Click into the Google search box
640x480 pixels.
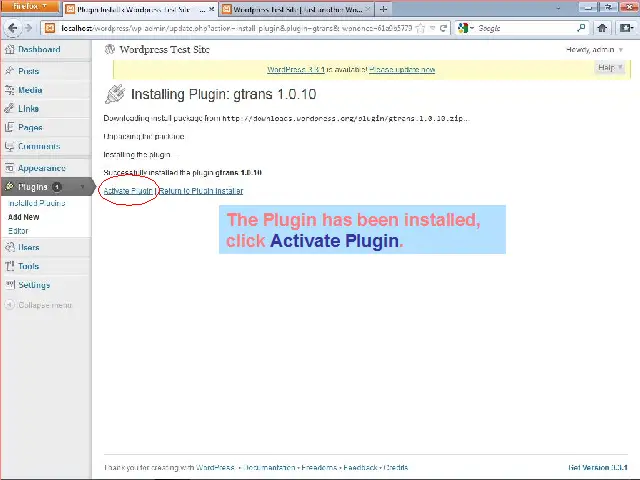click(526, 28)
